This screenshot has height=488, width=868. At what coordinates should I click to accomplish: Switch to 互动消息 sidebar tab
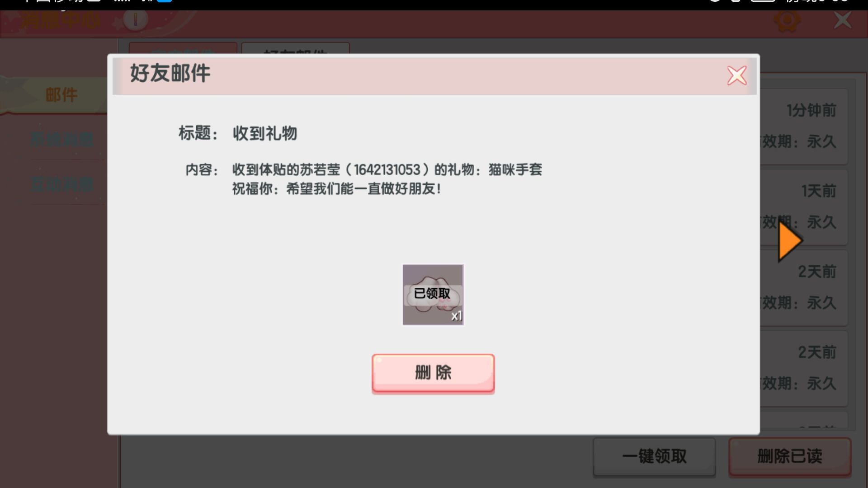[62, 185]
